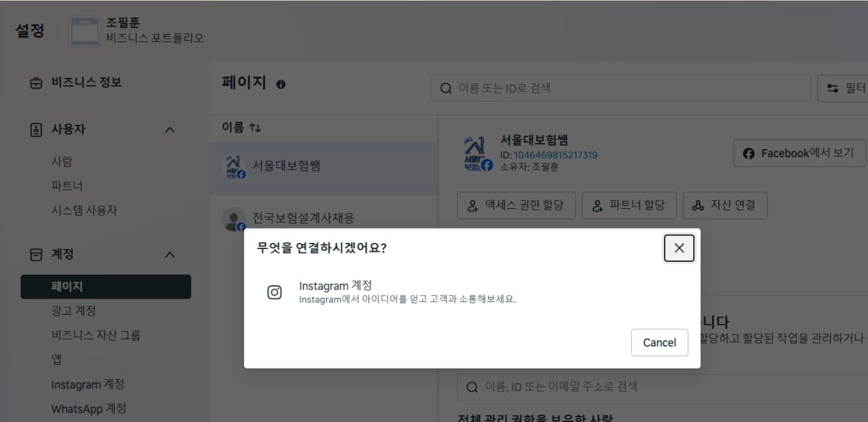
Task: Click the 파트너 할당 button
Action: 629,205
